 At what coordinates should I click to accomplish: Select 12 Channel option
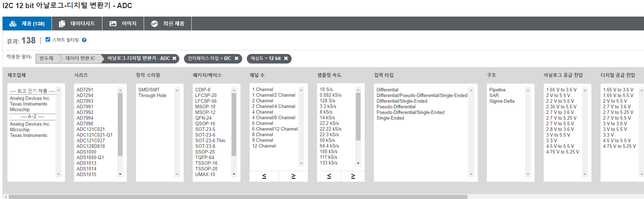click(264, 146)
